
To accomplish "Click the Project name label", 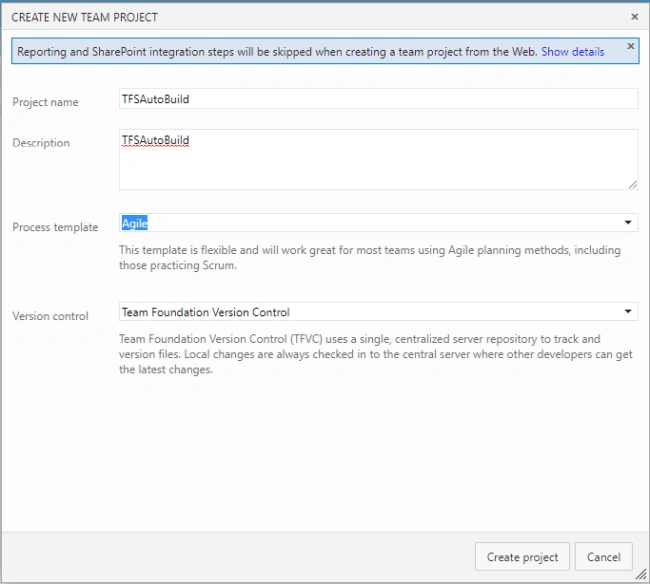I will pyautogui.click(x=45, y=102).
